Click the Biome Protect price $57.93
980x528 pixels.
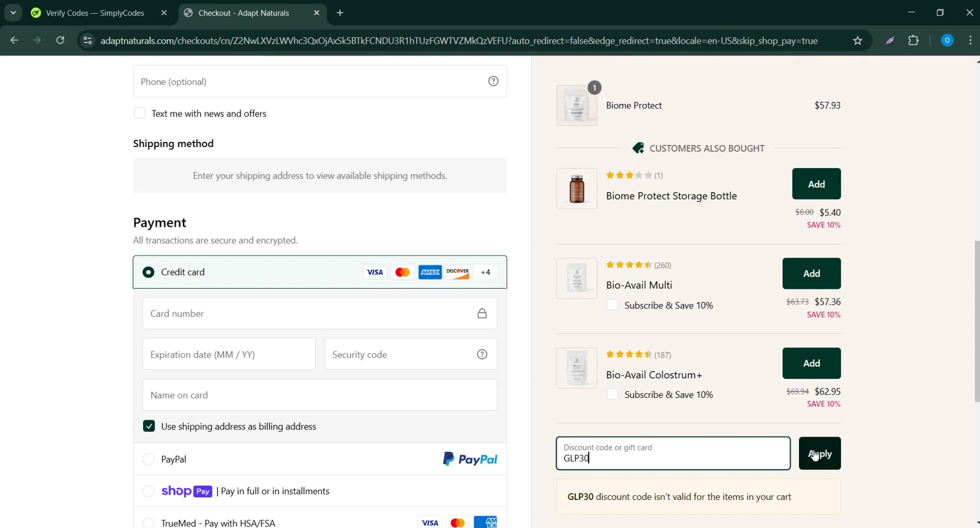[x=827, y=105]
